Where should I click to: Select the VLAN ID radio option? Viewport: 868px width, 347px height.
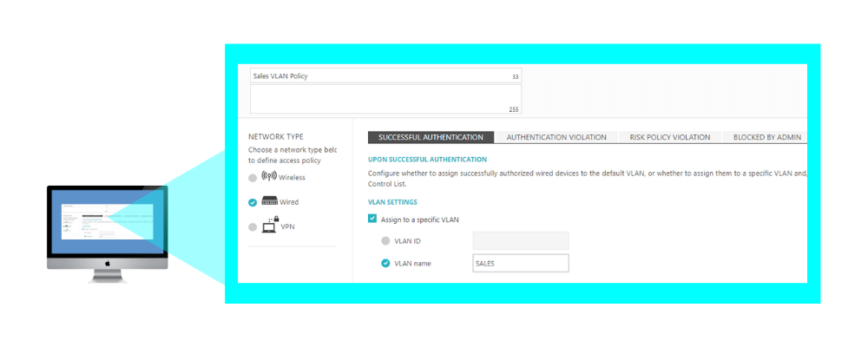[386, 241]
